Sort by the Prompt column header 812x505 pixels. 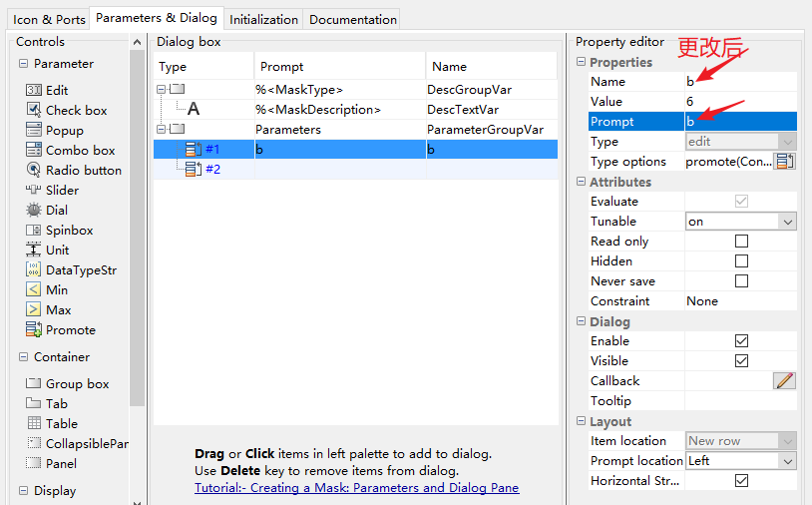click(x=340, y=66)
